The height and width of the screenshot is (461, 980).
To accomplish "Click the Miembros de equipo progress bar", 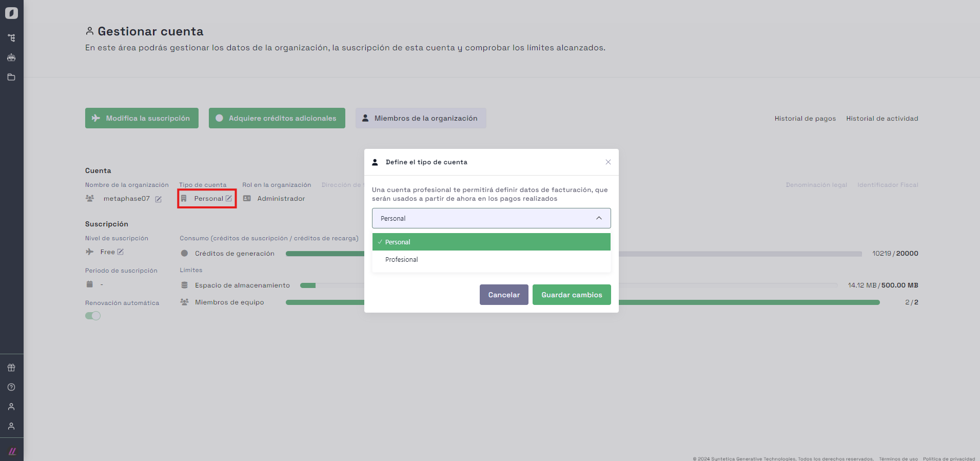I will [x=583, y=302].
